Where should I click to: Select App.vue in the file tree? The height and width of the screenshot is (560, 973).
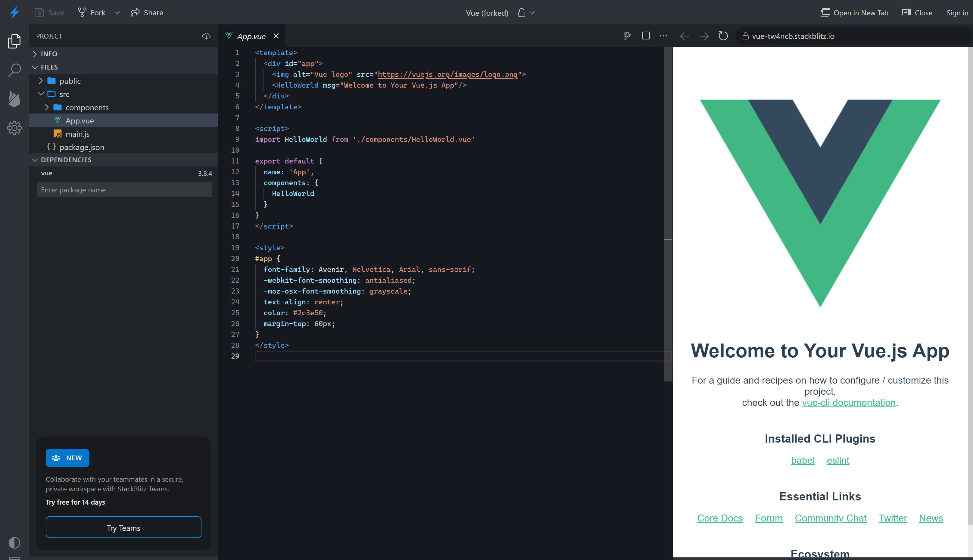(123, 120)
